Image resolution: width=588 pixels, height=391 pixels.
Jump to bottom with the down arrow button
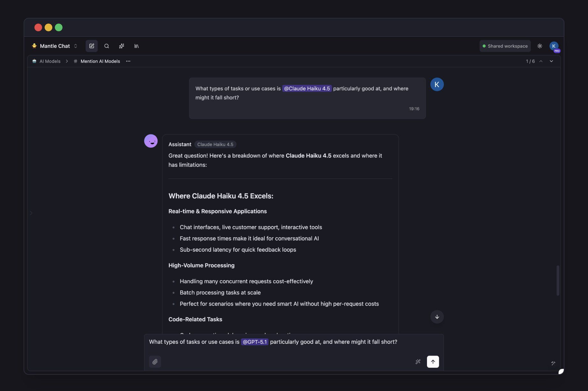(x=437, y=317)
